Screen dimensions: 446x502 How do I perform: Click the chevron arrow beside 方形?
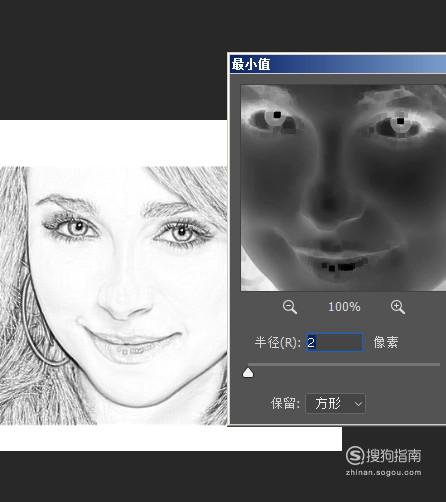pyautogui.click(x=358, y=404)
